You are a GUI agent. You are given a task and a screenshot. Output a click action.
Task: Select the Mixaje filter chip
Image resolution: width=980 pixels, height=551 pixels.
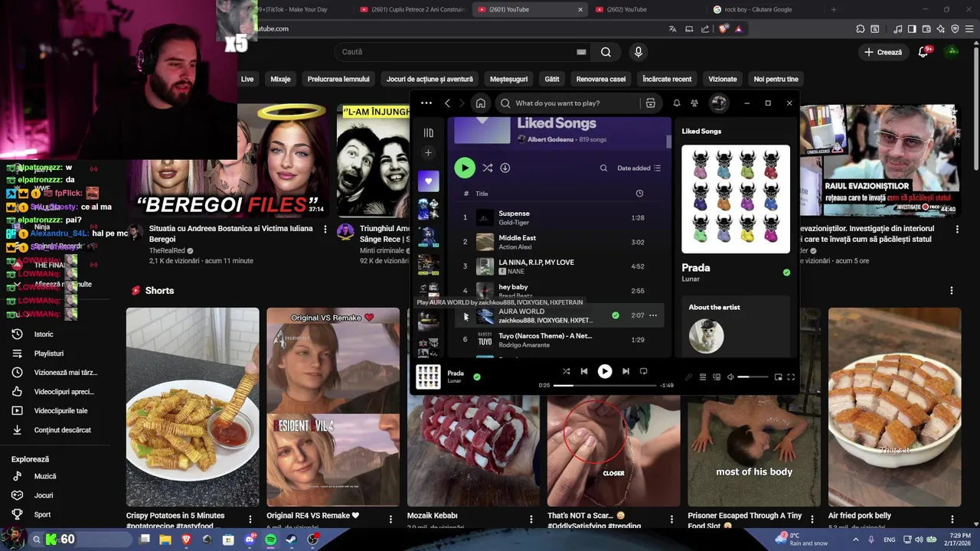pyautogui.click(x=280, y=79)
